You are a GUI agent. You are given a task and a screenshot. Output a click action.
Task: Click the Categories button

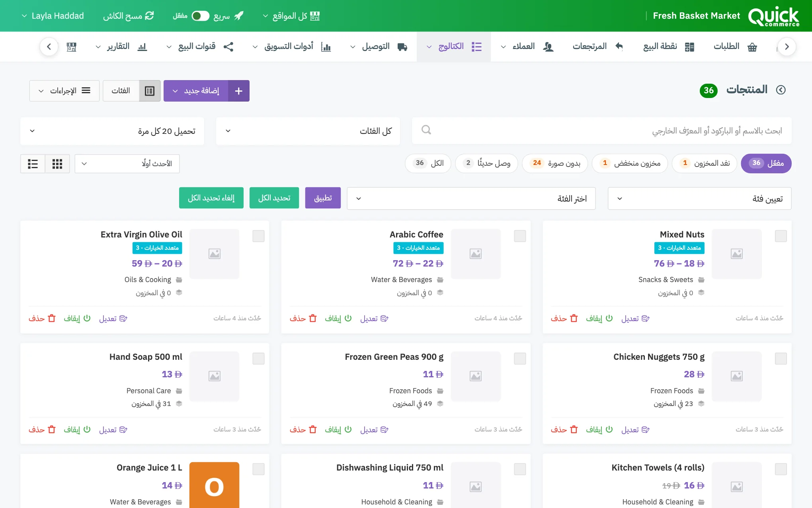click(121, 91)
